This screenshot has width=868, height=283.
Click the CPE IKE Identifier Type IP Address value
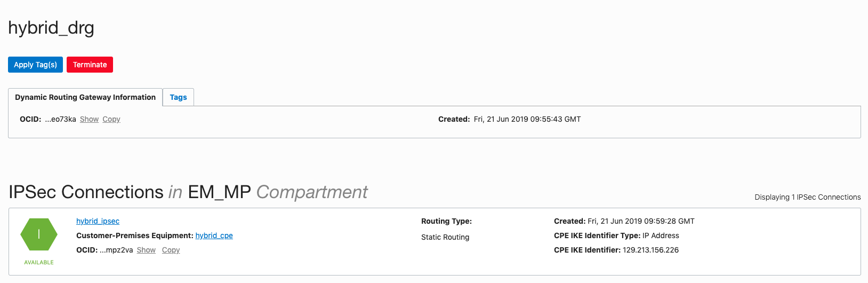click(x=661, y=235)
